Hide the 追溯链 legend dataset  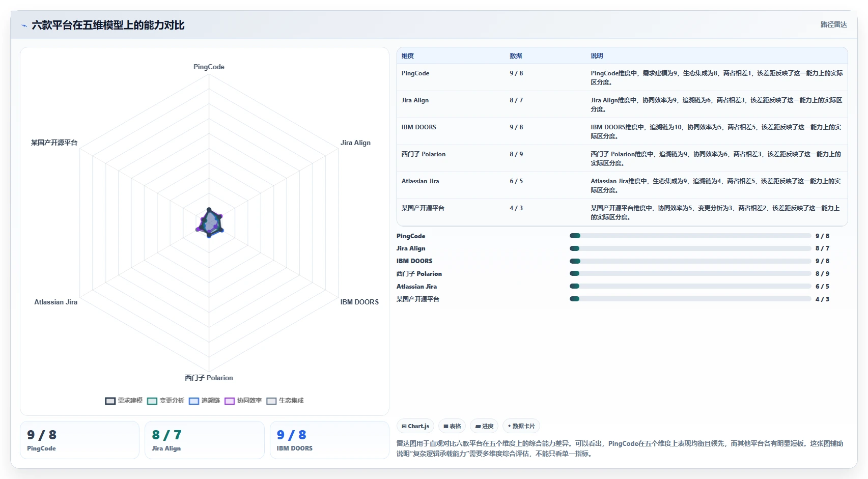(204, 401)
